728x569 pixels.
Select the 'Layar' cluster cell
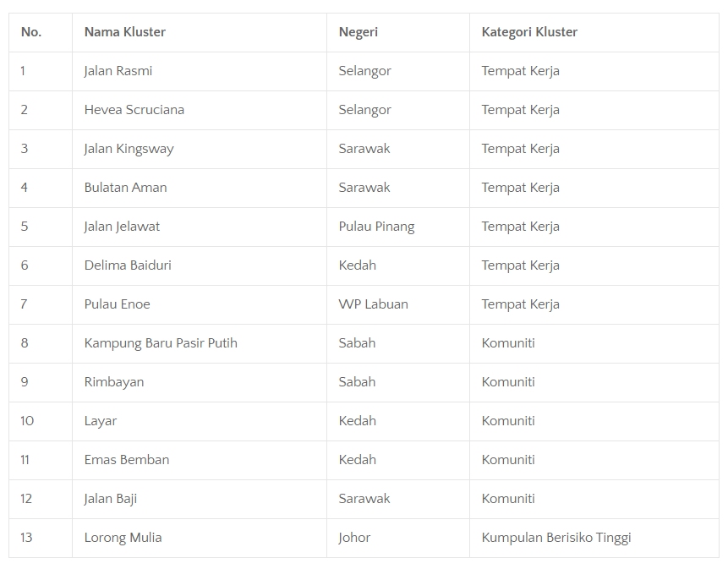point(101,421)
